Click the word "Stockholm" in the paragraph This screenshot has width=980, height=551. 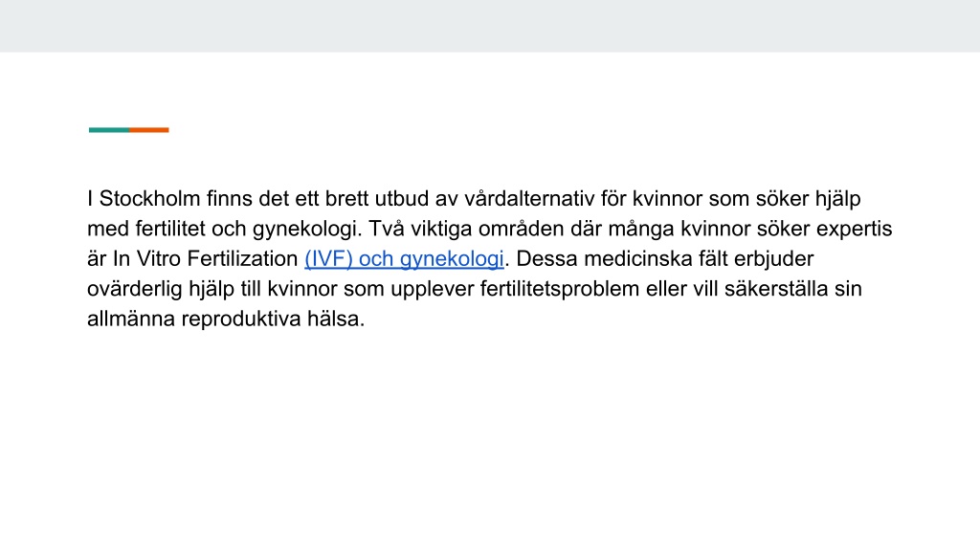click(149, 199)
